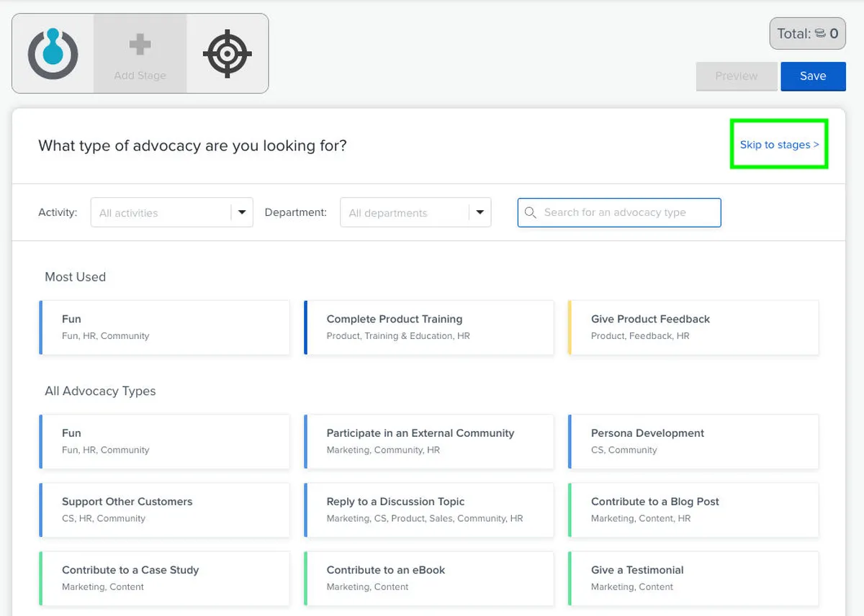Select the target crosshair stage icon
The width and height of the screenshot is (864, 616).
[x=227, y=54]
